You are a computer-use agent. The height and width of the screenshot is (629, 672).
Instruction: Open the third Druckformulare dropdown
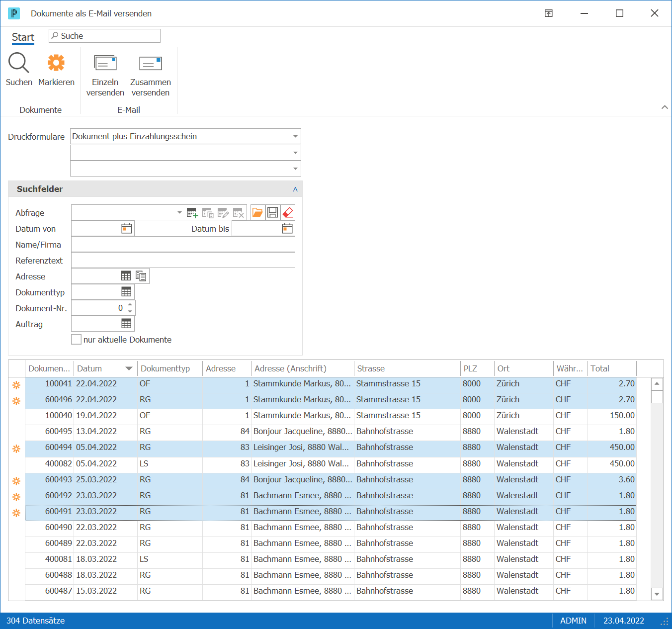point(295,169)
